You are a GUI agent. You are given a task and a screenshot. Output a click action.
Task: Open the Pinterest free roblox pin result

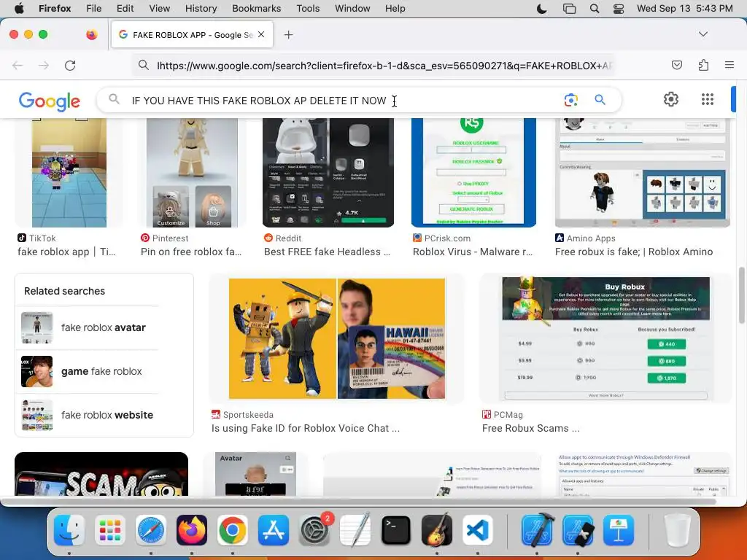tap(191, 252)
